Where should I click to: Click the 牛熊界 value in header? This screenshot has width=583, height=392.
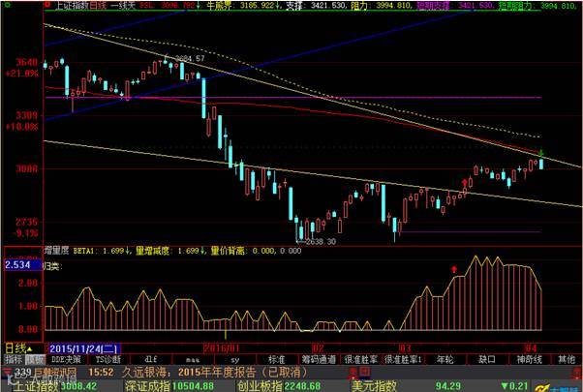(x=241, y=6)
